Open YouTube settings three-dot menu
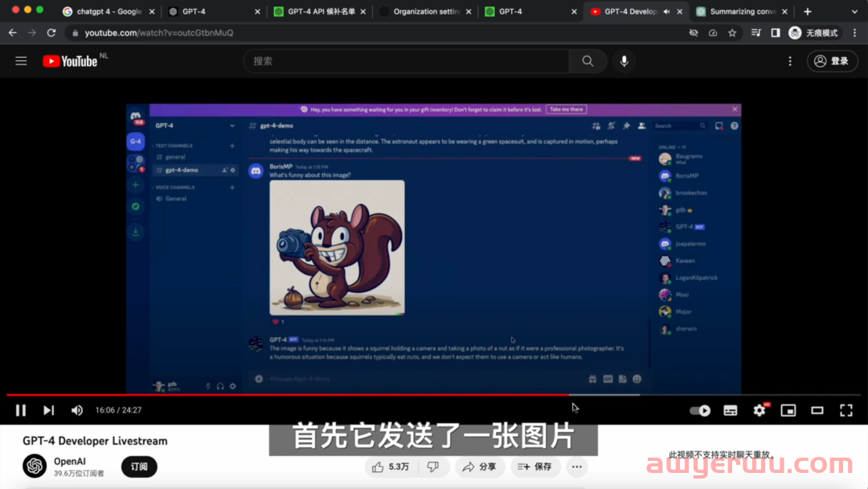This screenshot has width=868, height=489. coord(790,61)
